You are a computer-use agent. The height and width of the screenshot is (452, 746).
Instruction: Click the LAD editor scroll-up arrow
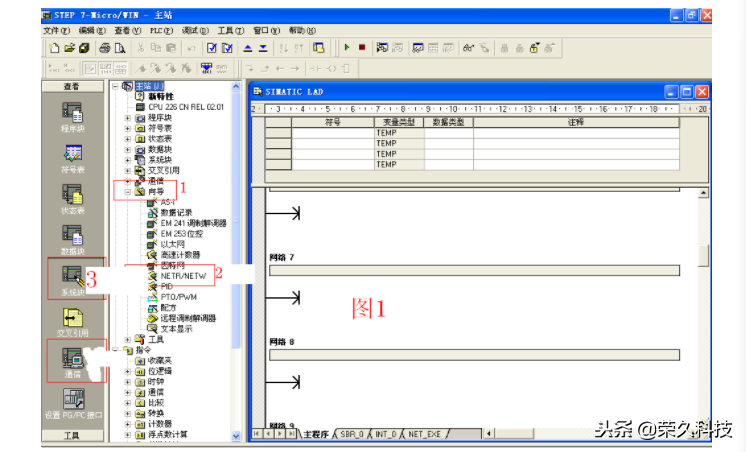(703, 193)
